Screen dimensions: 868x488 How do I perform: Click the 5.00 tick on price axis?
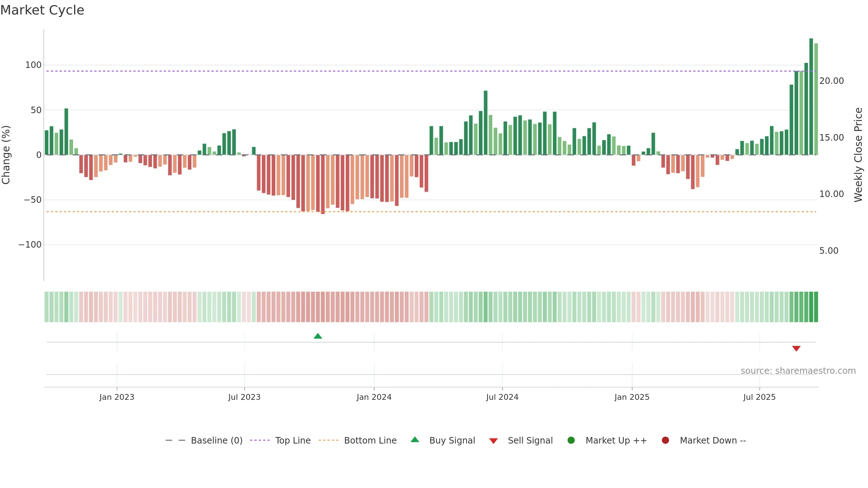[x=829, y=251]
